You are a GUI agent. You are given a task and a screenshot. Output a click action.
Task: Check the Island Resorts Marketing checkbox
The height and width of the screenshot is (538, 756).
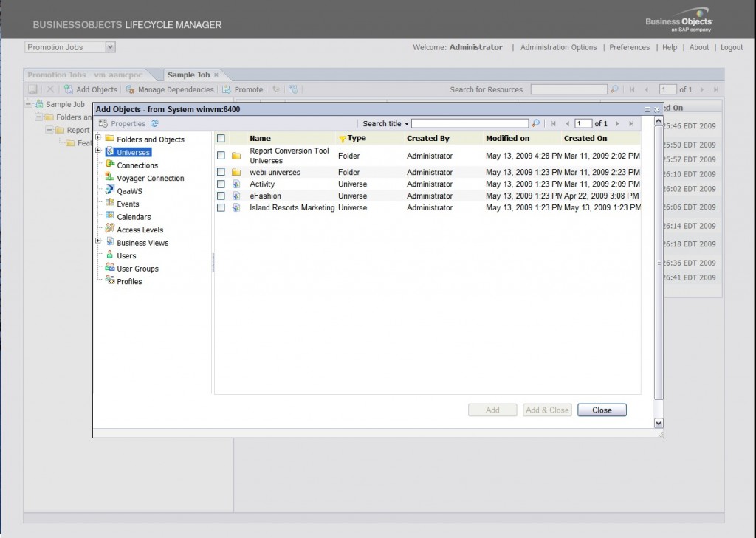click(x=221, y=207)
